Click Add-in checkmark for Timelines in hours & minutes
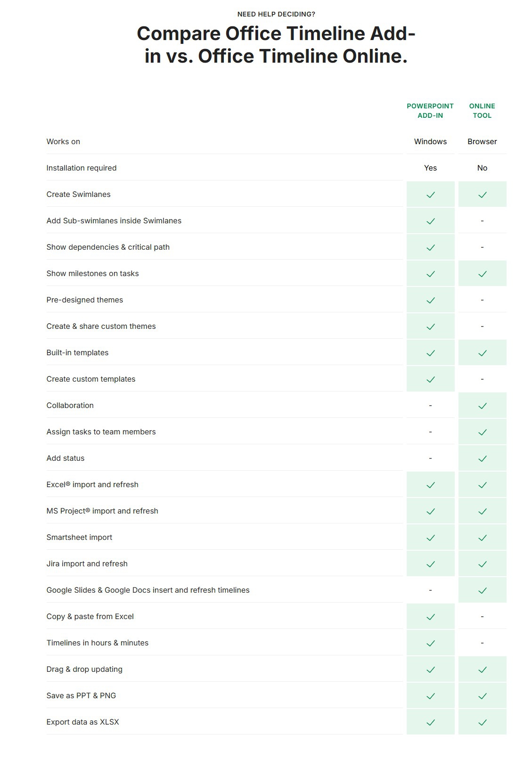 [430, 643]
